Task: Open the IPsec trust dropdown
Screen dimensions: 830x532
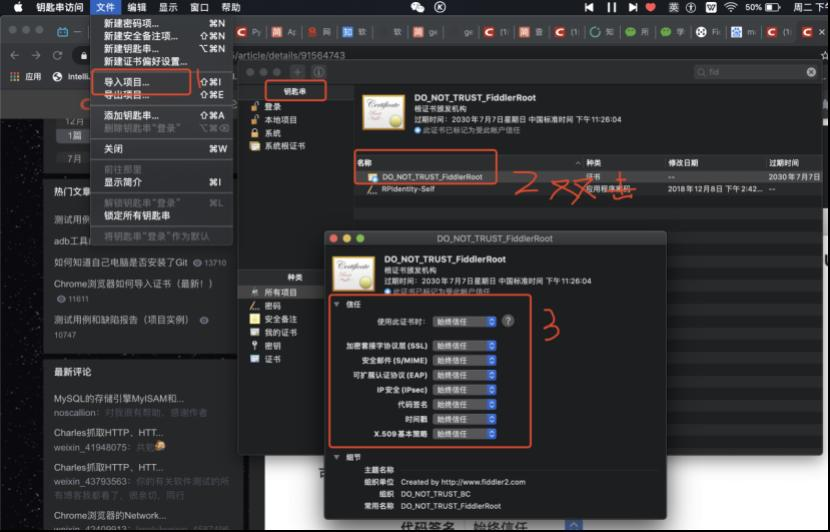Action: coord(464,390)
